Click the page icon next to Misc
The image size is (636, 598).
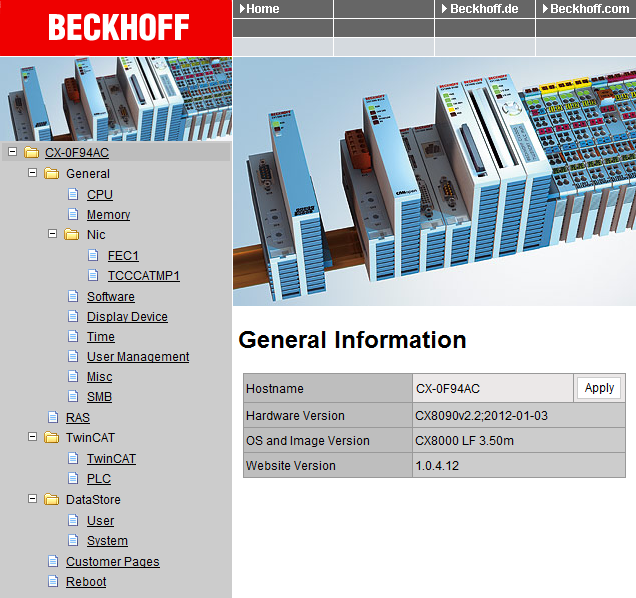(73, 376)
